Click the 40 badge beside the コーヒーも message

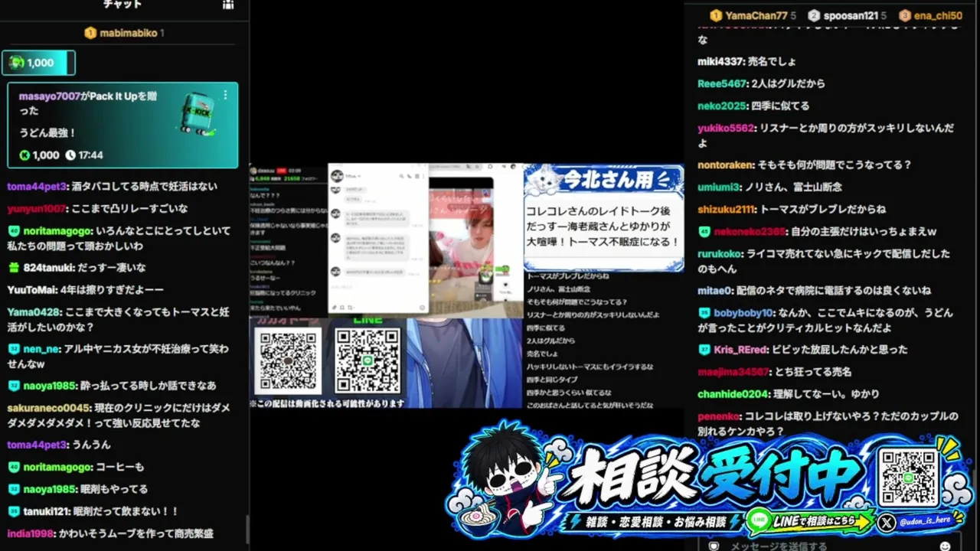tap(14, 467)
